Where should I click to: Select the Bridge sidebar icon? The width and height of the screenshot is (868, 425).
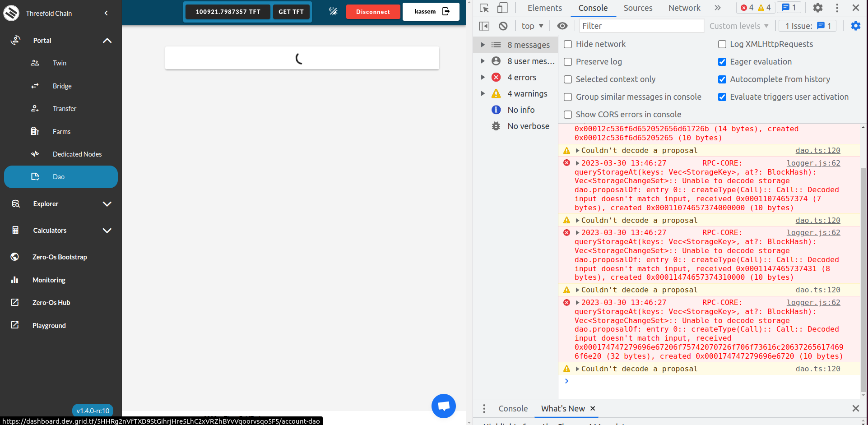35,86
